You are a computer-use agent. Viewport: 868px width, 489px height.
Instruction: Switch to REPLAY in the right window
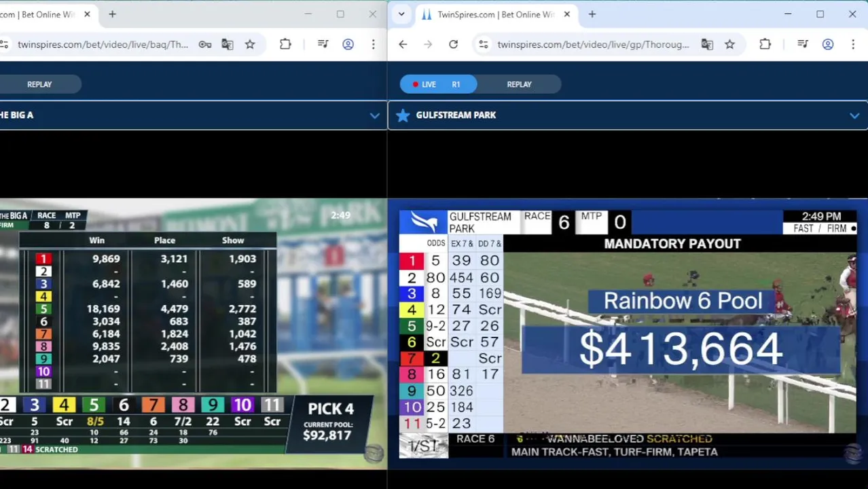pyautogui.click(x=519, y=84)
